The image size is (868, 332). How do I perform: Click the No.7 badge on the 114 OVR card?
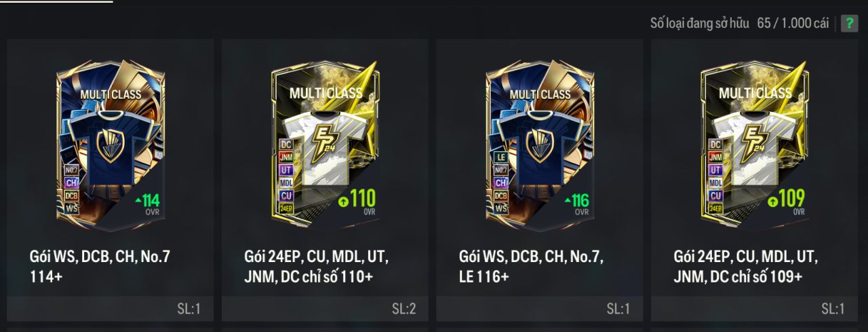pyautogui.click(x=72, y=170)
